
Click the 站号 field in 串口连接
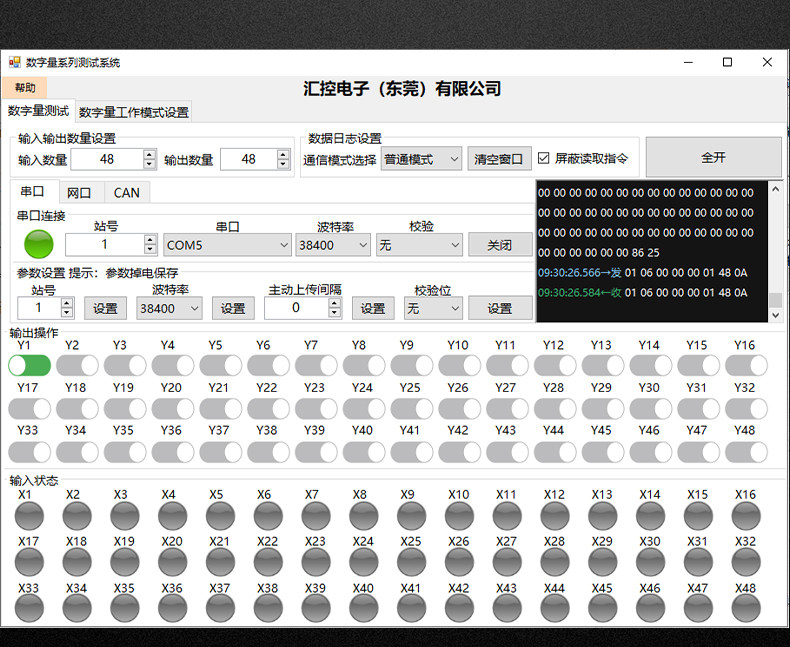pyautogui.click(x=104, y=244)
